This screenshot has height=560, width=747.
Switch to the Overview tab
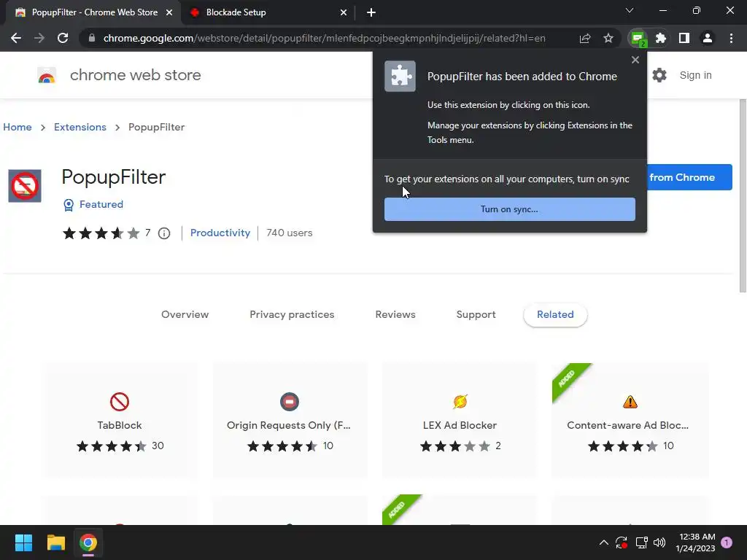coord(185,315)
